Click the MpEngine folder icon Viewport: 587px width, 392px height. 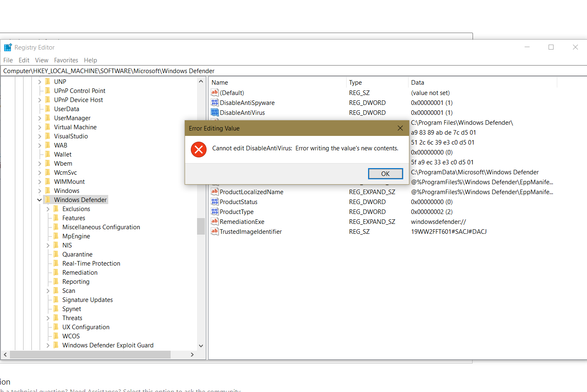56,236
